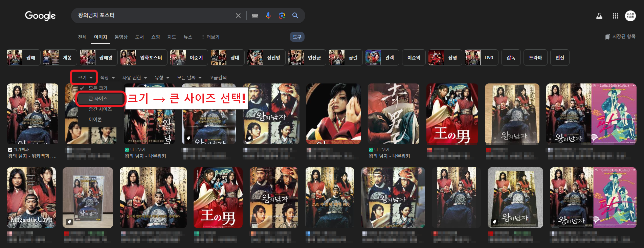Select the 개봉 suggestion chip

point(60,57)
